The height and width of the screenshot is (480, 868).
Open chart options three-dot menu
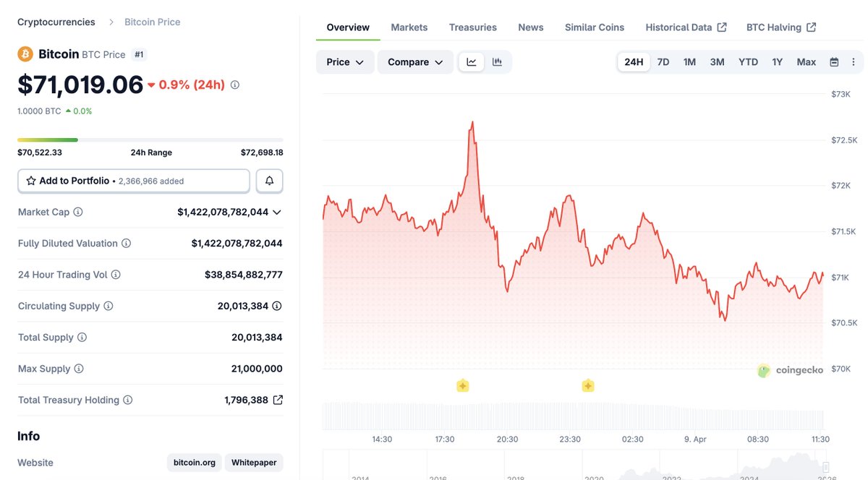click(853, 62)
